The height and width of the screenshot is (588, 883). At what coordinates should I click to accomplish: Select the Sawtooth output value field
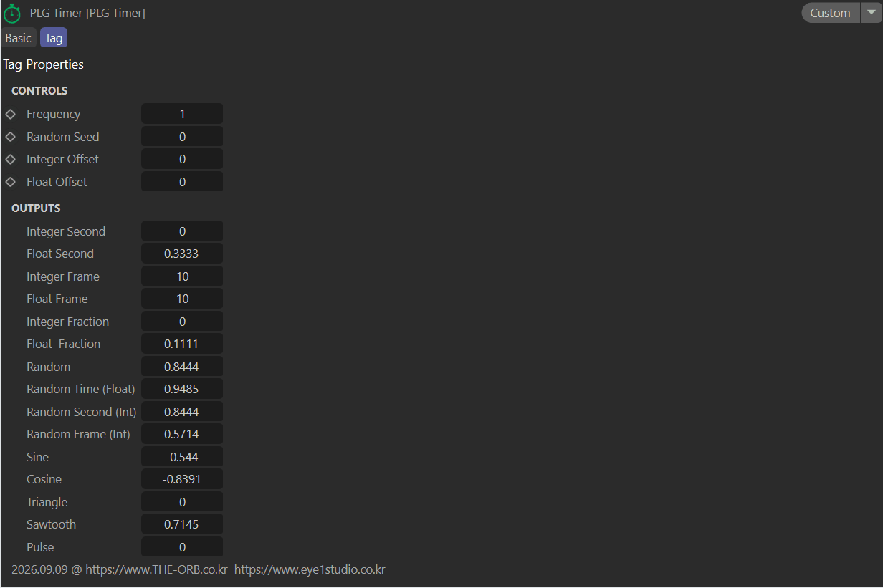click(x=182, y=524)
